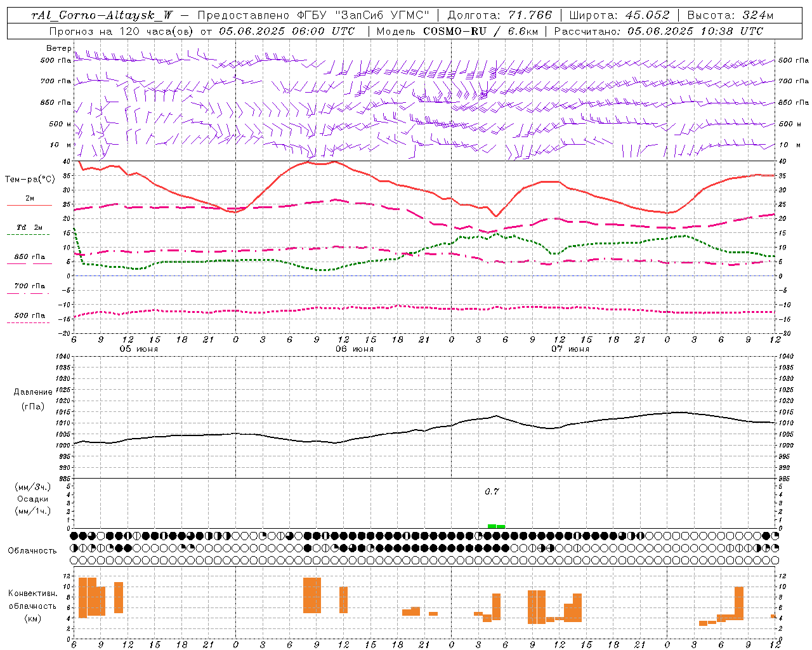
Task: Click the (мм/3ч.) precipitation unit label
Action: [x=34, y=487]
